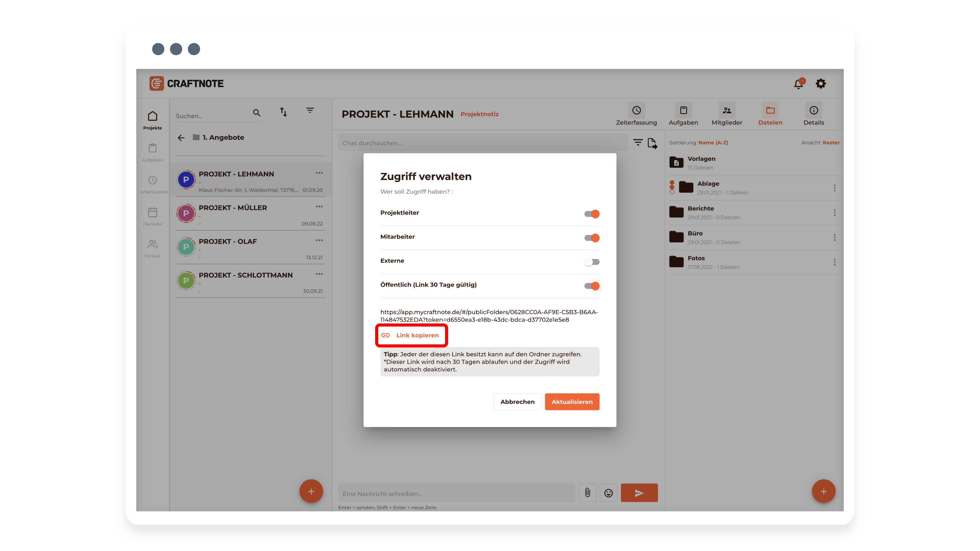Change sorting from Name (A-Z)

click(x=713, y=143)
